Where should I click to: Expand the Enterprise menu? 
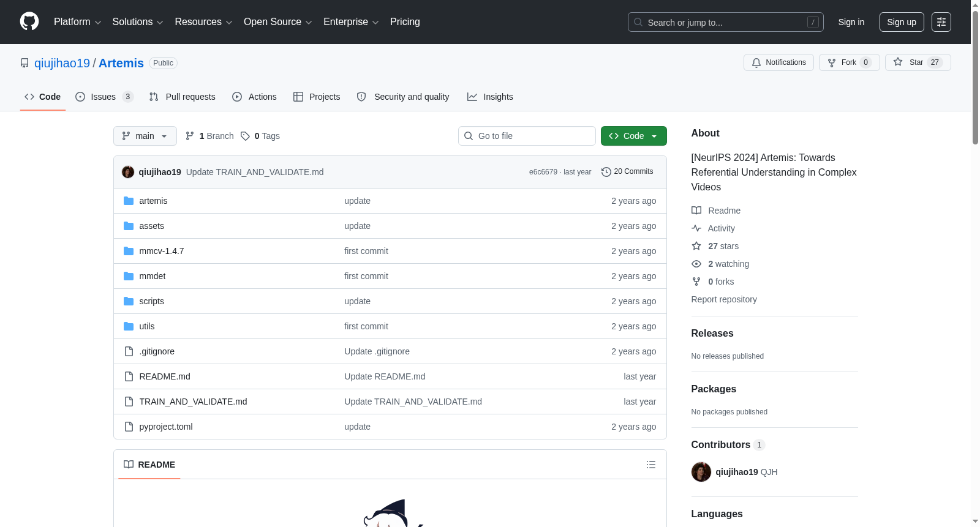point(351,22)
